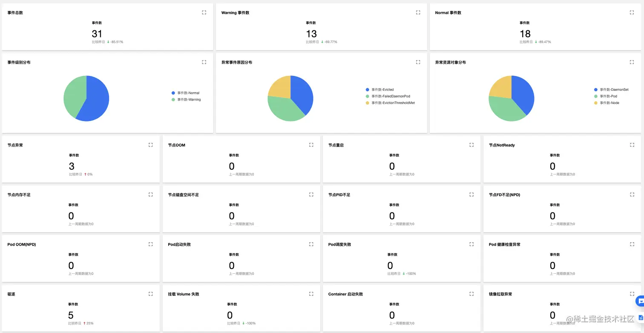Enlarge the 节点磁盘空间不足 card

tap(311, 195)
